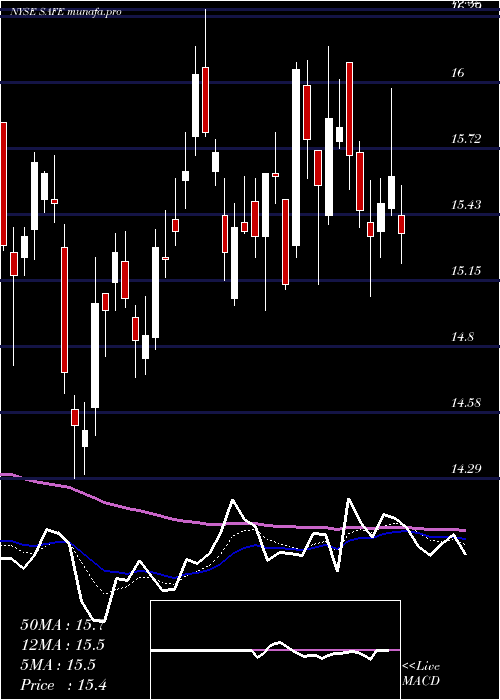The image size is (500, 700).
Task: Click the <<Live MACD label
Action: click(x=421, y=674)
